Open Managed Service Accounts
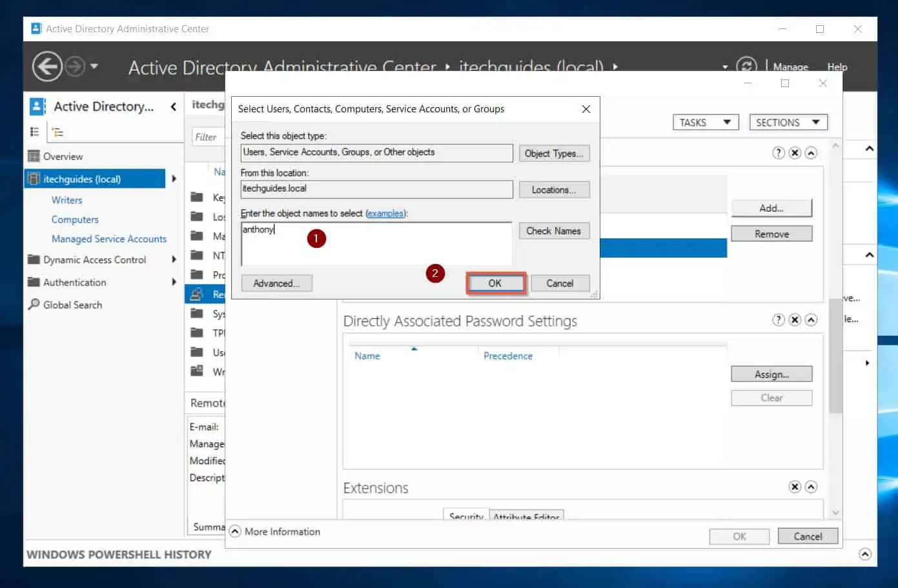This screenshot has width=898, height=588. tap(109, 239)
